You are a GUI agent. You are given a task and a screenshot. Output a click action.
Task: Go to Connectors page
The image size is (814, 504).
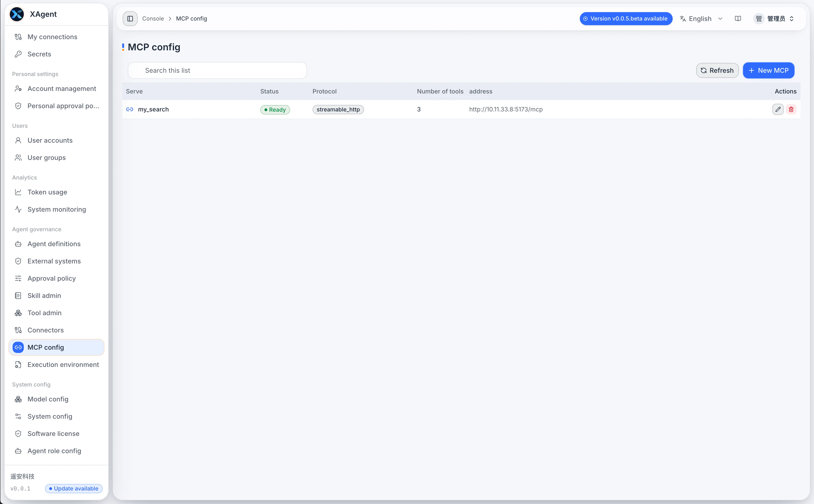(56, 330)
